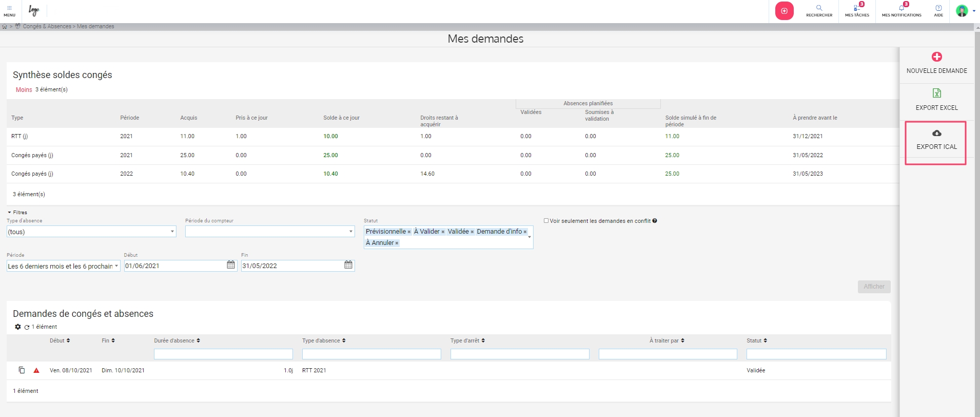Click RTT 2021 cell in requests table
Image resolution: width=980 pixels, height=417 pixels.
pos(314,370)
